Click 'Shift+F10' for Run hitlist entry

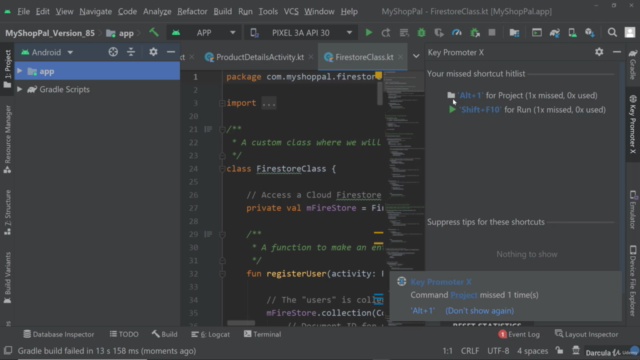tap(527, 109)
